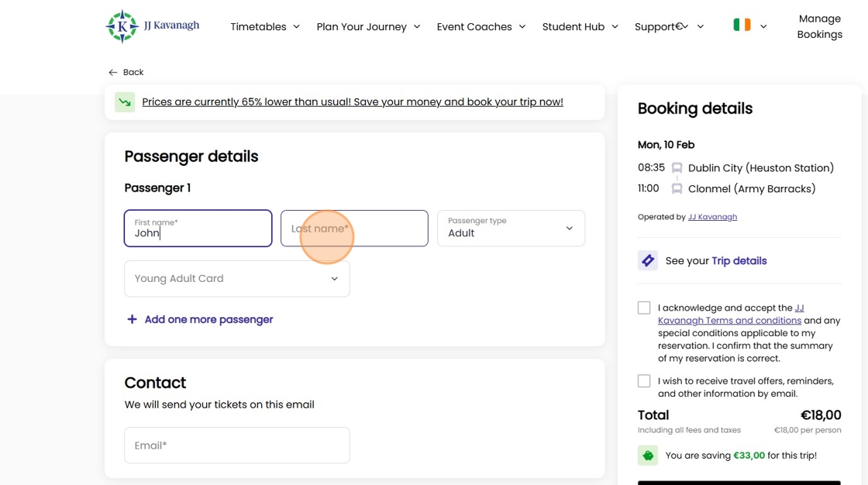Open the Manage Bookings link
The width and height of the screenshot is (868, 485).
click(819, 26)
